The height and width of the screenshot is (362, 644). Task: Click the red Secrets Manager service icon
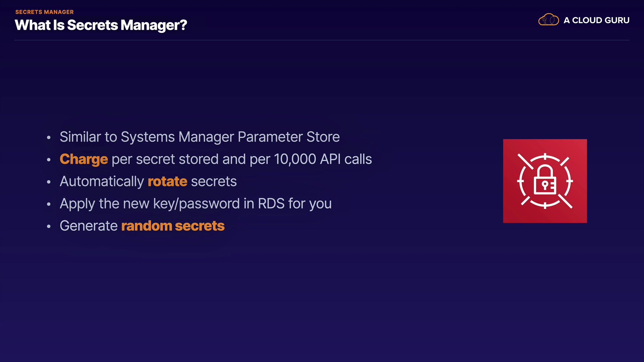coord(545,181)
